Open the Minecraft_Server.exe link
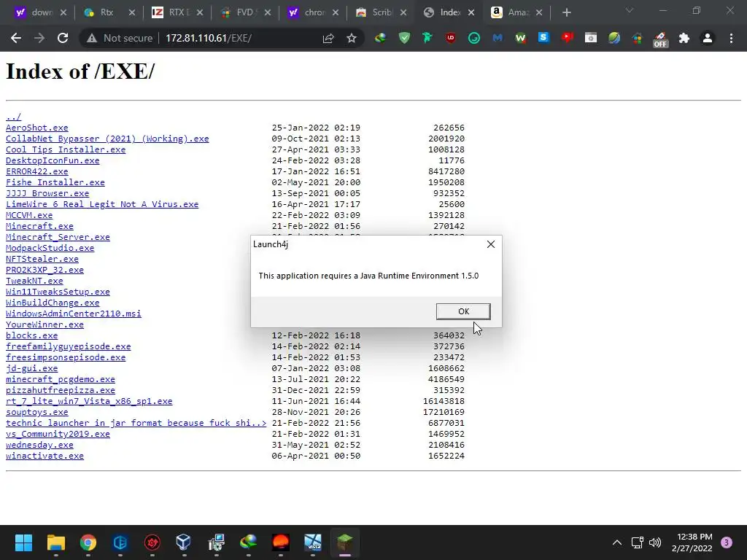Image resolution: width=747 pixels, height=560 pixels. tap(58, 237)
